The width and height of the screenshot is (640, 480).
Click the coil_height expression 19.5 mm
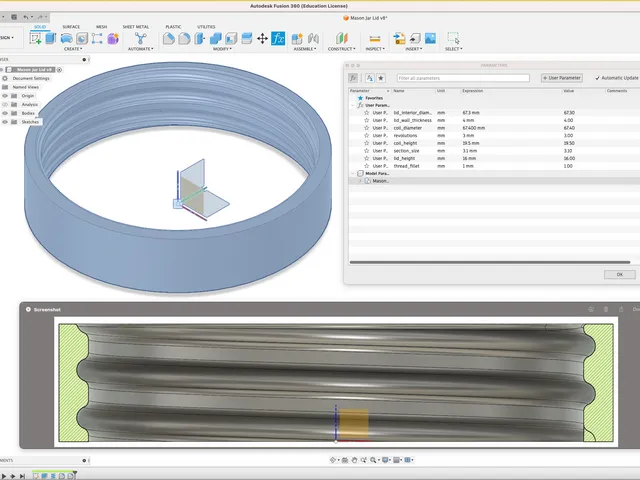471,143
